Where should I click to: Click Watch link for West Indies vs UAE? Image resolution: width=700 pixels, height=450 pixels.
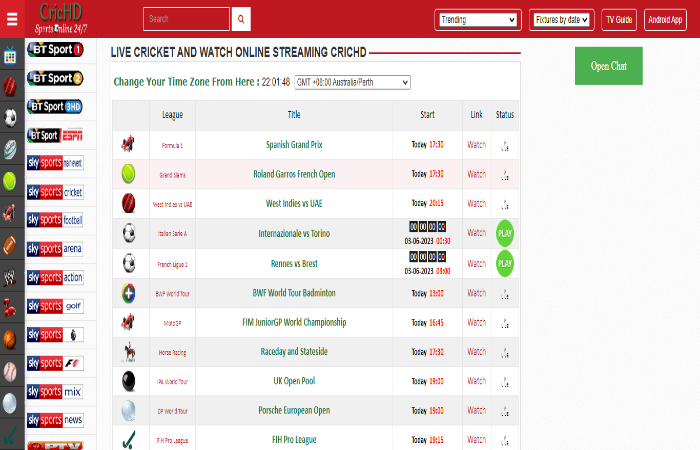[476, 204]
